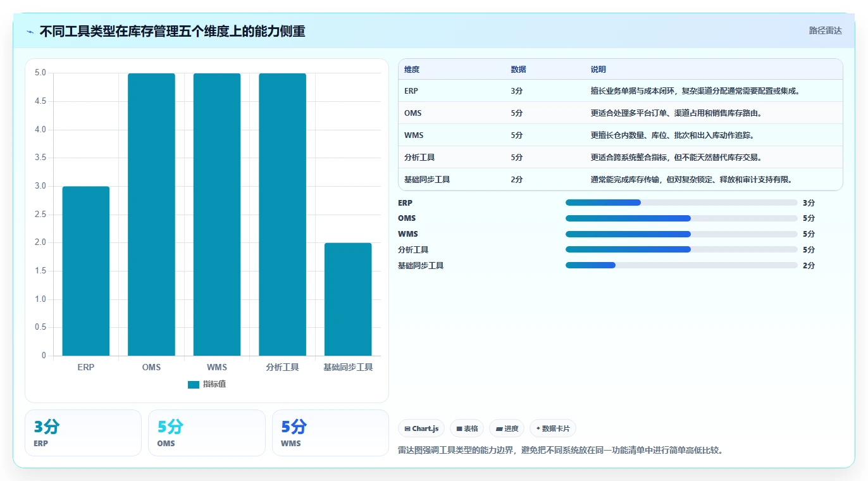Click the chart title 不同工具类型在库存管理

173,31
